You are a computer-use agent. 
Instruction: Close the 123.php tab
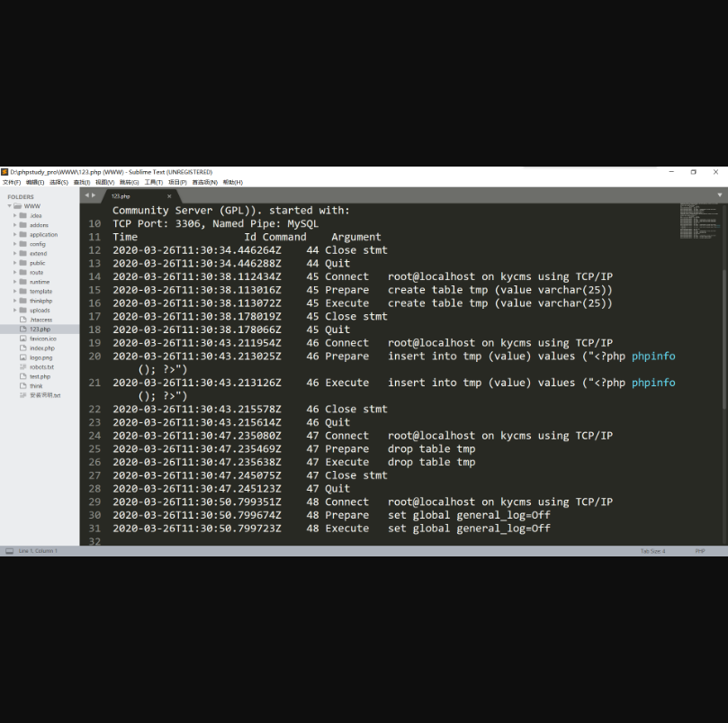pos(168,196)
